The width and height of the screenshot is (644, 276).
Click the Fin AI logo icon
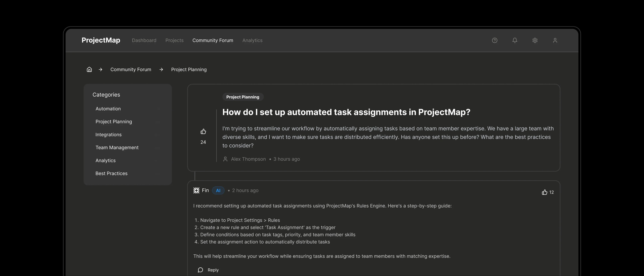196,190
